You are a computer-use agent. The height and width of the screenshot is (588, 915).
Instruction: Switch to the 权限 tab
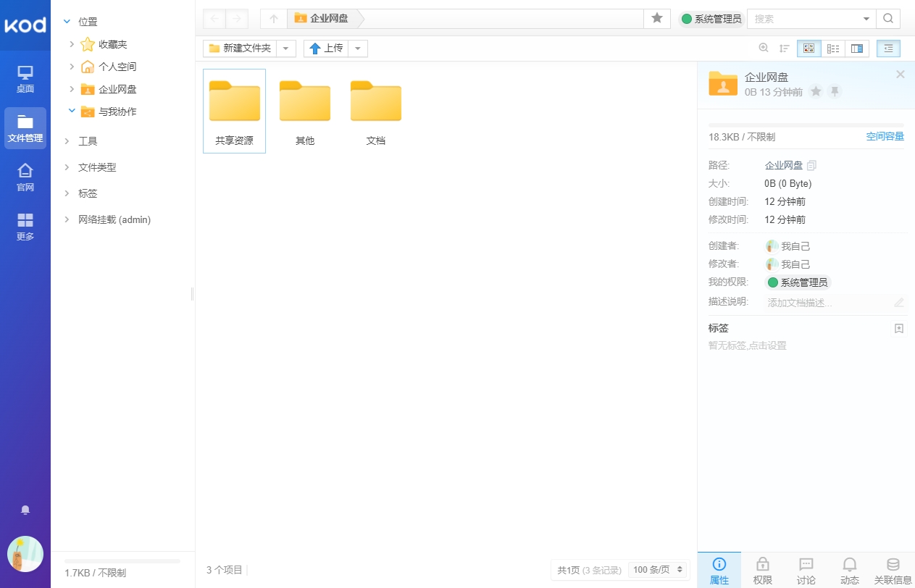click(x=762, y=570)
